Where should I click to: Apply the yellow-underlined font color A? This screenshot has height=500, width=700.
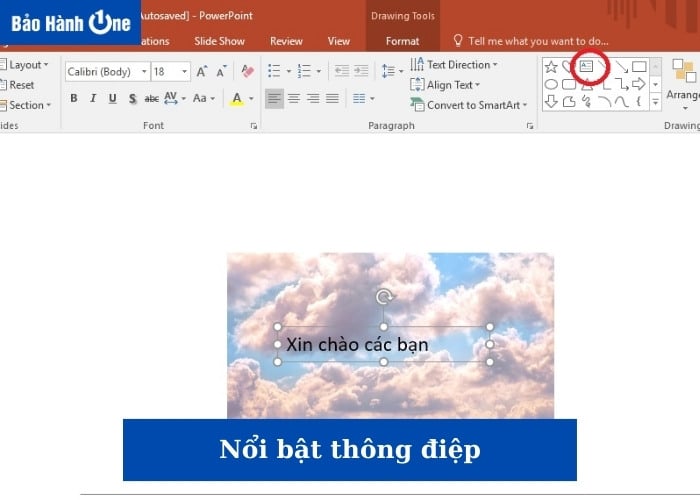(x=237, y=99)
